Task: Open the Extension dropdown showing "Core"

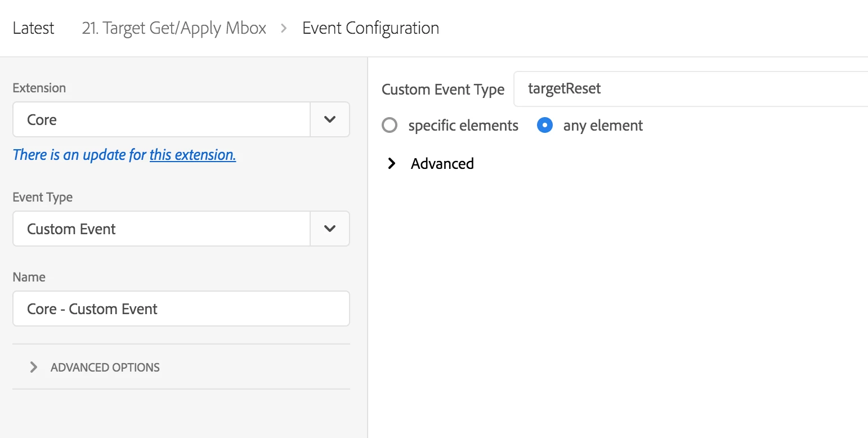Action: point(162,119)
